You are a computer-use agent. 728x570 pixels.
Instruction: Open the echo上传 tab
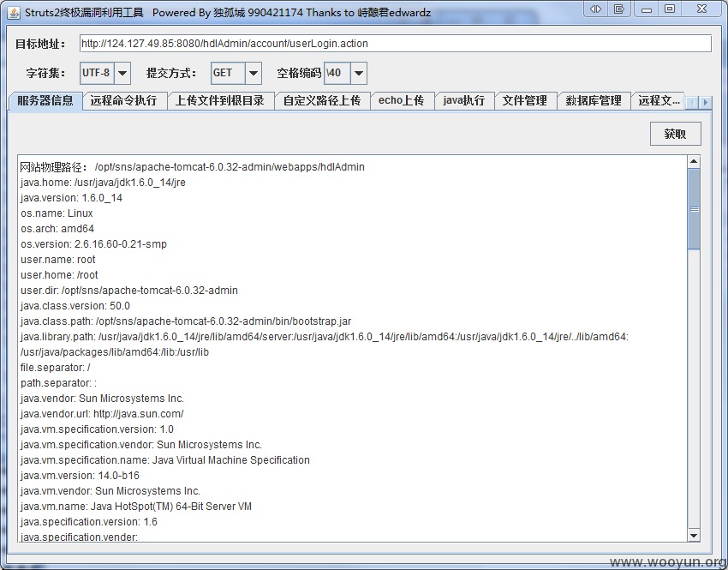[401, 100]
